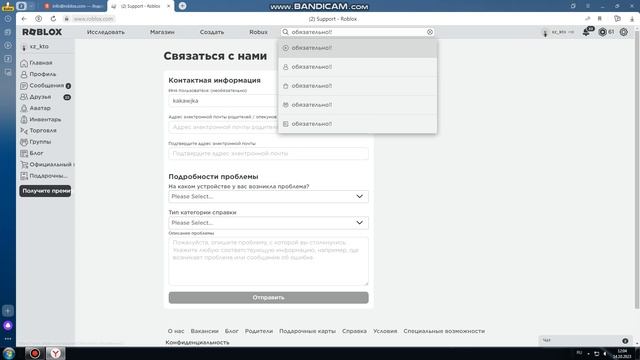Open the Создать navigation item
The image size is (640, 360).
(x=212, y=32)
